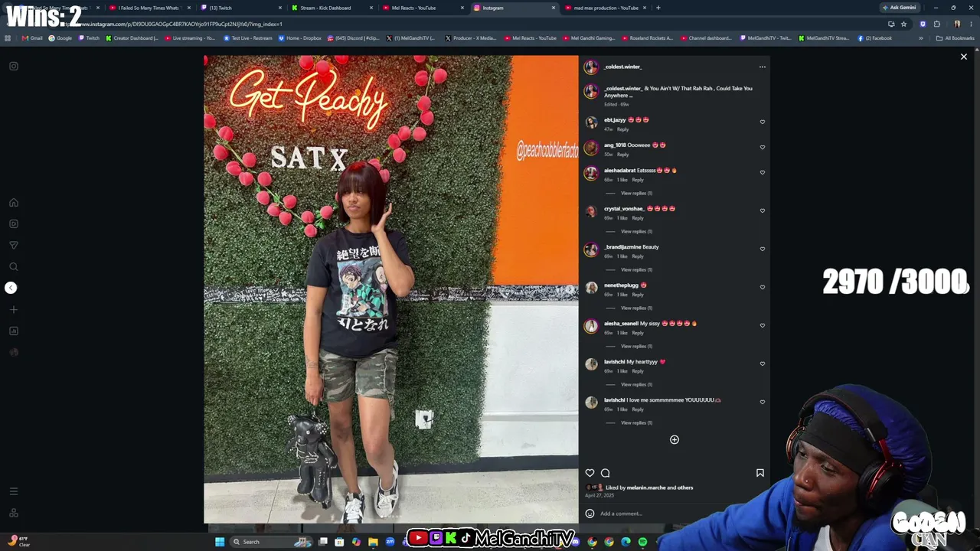Viewport: 980px width, 551px height.
Task: Open the All Bookmarks folder
Action: (x=955, y=38)
